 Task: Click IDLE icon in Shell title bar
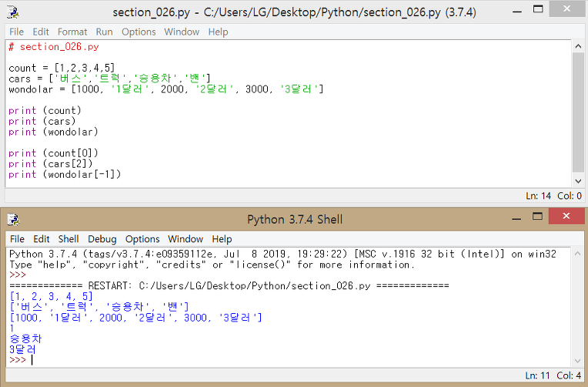[x=13, y=219]
